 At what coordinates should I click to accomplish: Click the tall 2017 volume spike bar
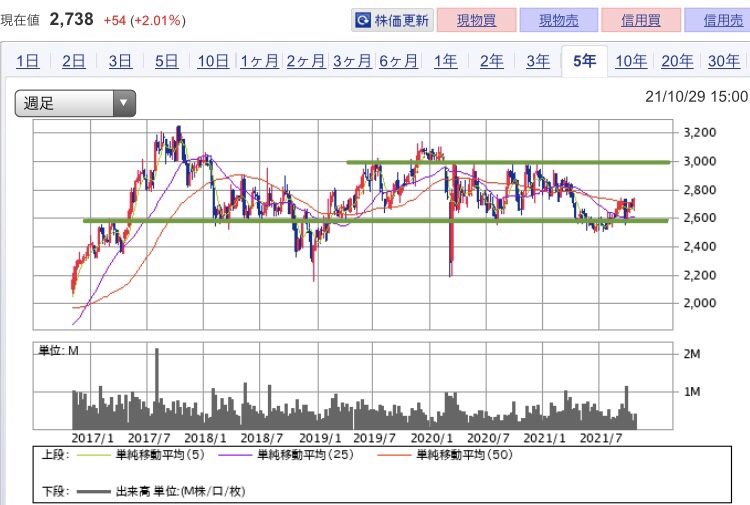[x=156, y=388]
